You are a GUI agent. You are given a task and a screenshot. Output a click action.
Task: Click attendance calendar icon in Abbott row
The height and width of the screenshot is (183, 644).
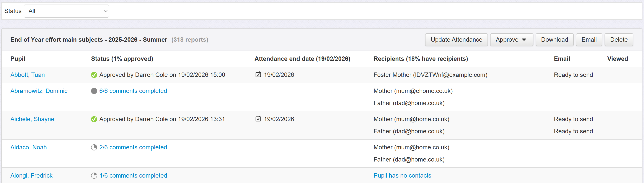tap(258, 75)
